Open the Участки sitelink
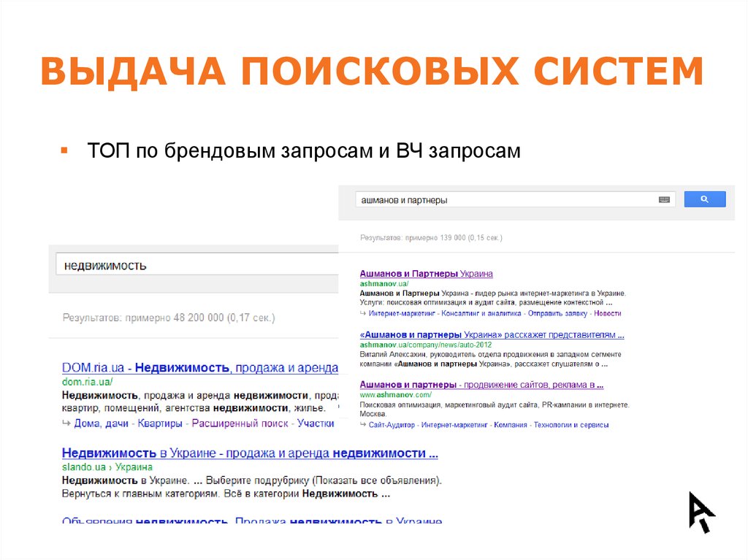 pos(316,423)
